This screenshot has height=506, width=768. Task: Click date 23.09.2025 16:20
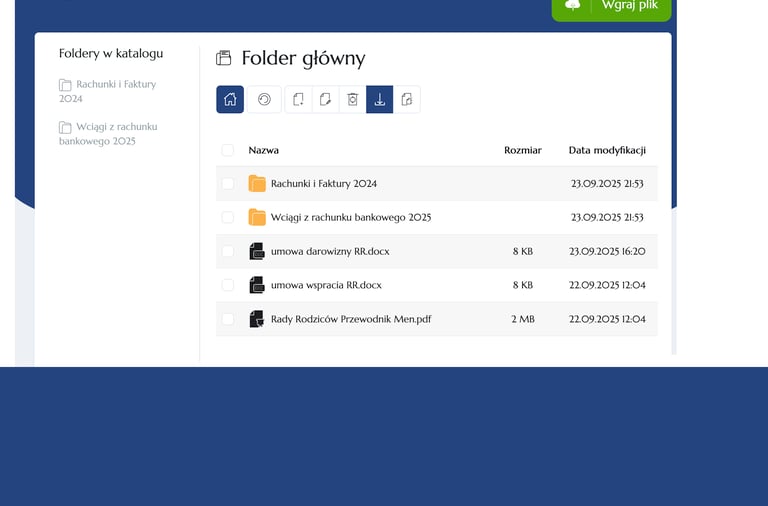[x=607, y=251]
